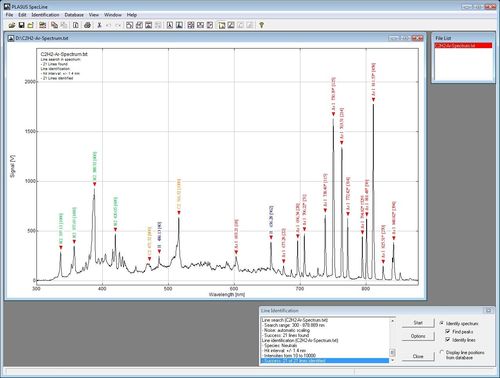Viewport: 500px width, 378px height.
Task: Click the light bulb help icon
Action: (x=262, y=25)
